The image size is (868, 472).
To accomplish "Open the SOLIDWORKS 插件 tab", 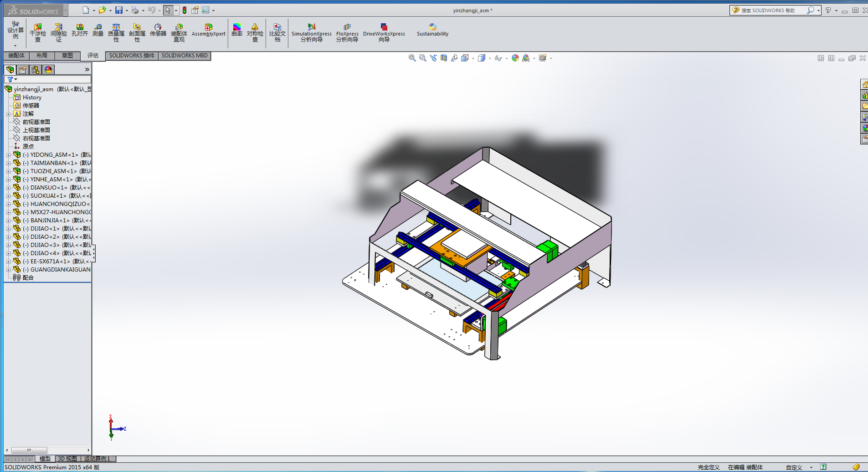I will tap(132, 56).
